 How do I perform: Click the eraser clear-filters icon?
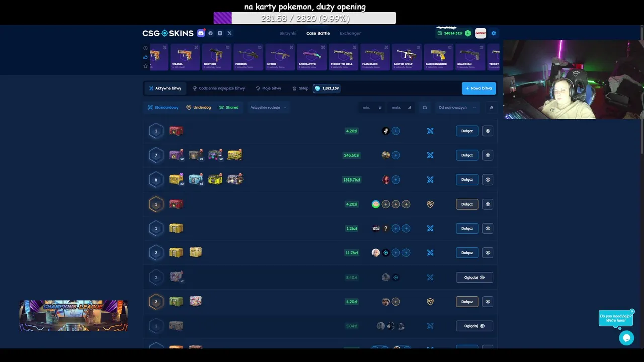point(491,107)
